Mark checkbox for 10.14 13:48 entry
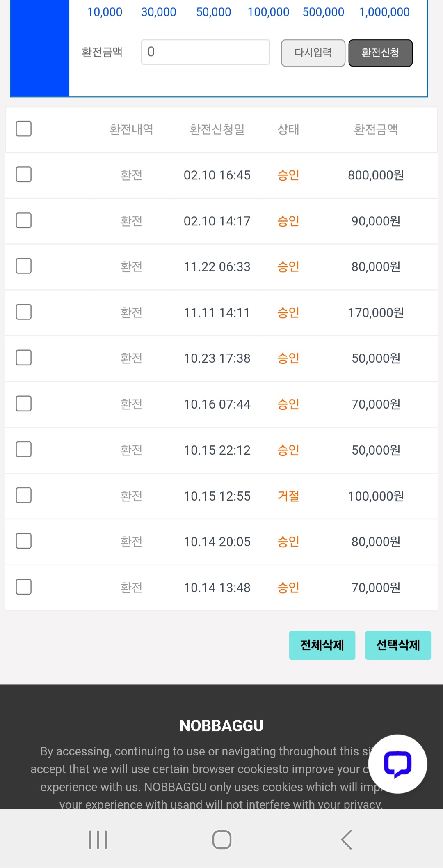 tap(23, 587)
